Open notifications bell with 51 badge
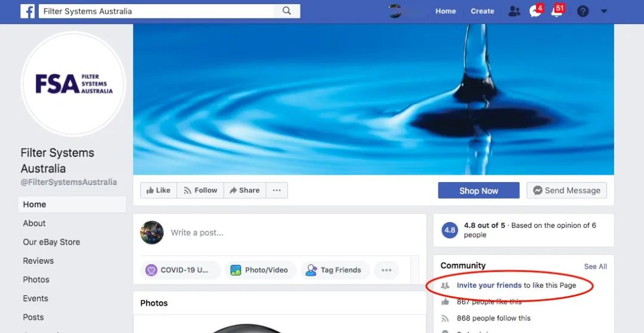 tap(558, 11)
